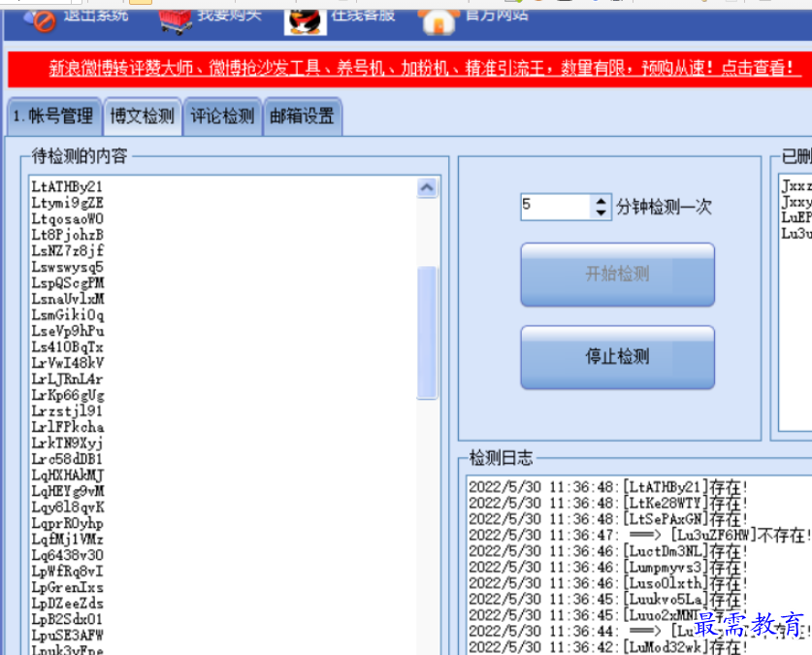Select the Lrzstjl91 list entry

67,411
